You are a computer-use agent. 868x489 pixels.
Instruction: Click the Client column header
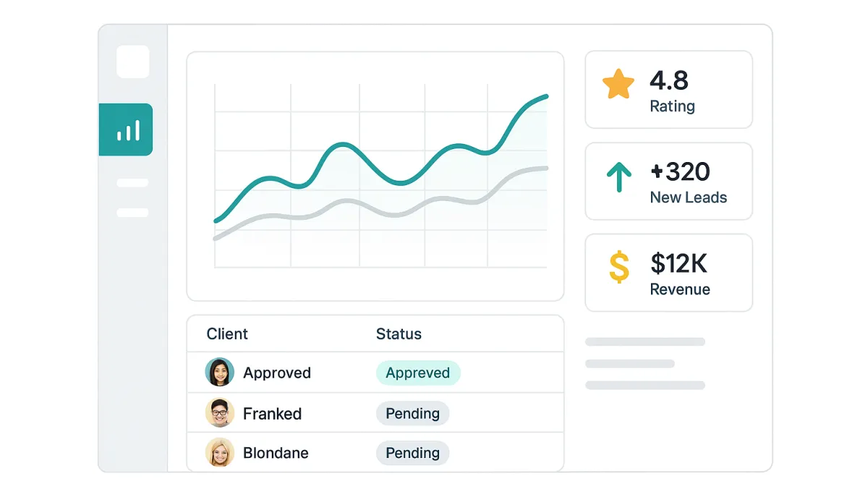coord(227,333)
